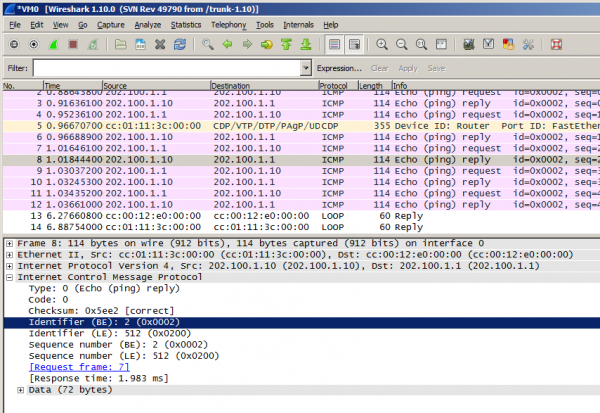The width and height of the screenshot is (600, 413).
Task: Sort by the Destination column header
Action: tap(264, 86)
